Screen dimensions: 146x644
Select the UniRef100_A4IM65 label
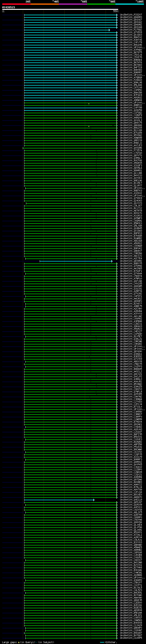(131, 268)
